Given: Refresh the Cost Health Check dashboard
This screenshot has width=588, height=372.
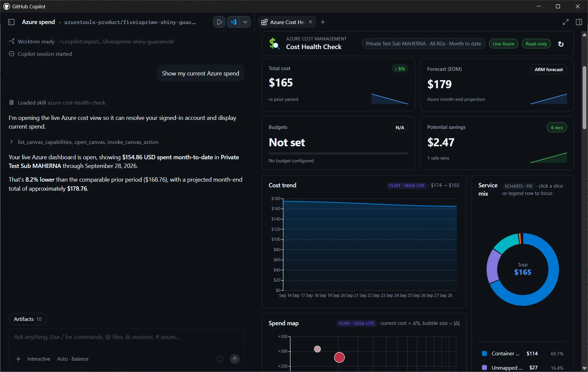Looking at the screenshot, I should (x=561, y=44).
